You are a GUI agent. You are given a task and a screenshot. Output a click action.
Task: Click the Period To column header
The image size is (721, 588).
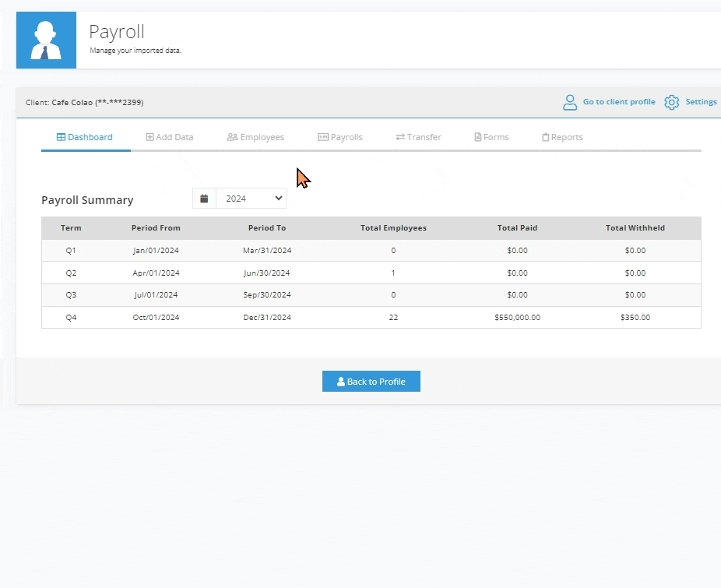(267, 227)
